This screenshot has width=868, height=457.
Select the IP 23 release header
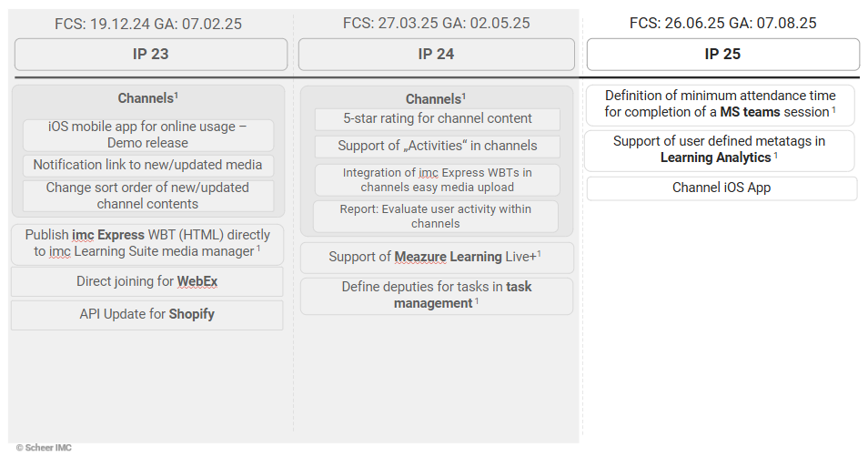[x=150, y=55]
